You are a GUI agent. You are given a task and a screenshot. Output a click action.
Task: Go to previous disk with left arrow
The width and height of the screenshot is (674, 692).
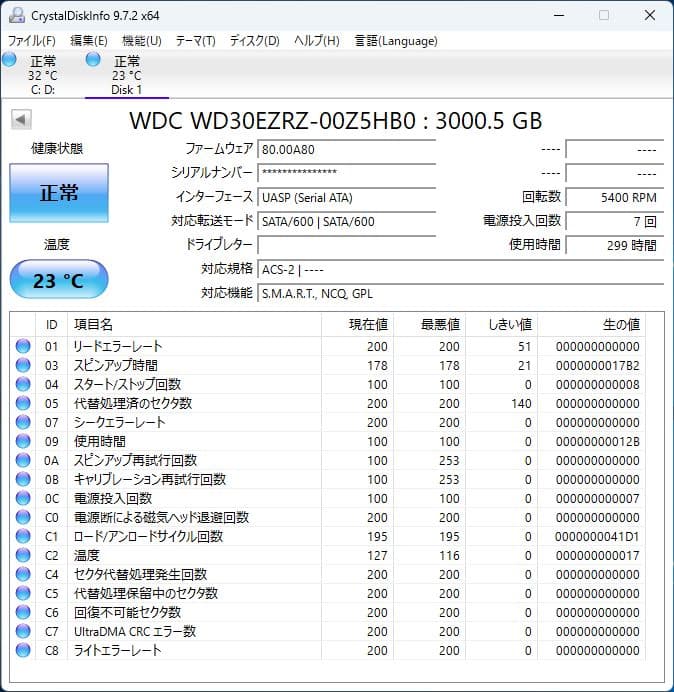pyautogui.click(x=21, y=119)
